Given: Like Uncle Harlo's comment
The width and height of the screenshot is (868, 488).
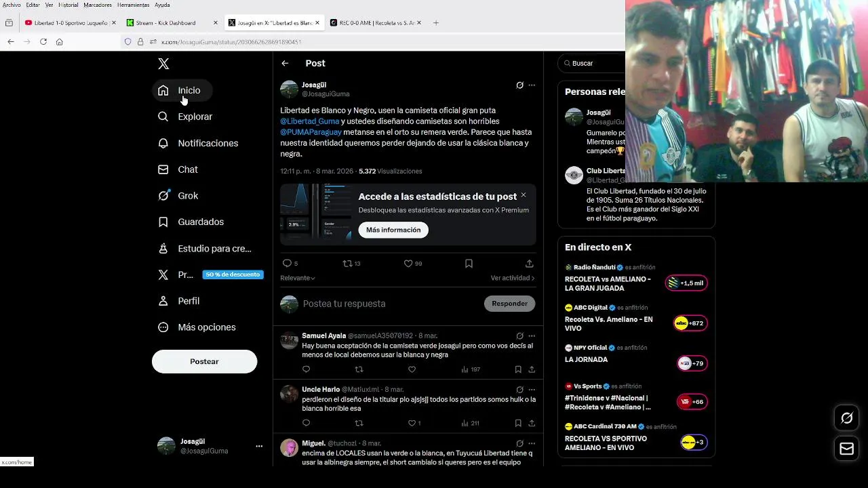Looking at the screenshot, I should pos(414,423).
